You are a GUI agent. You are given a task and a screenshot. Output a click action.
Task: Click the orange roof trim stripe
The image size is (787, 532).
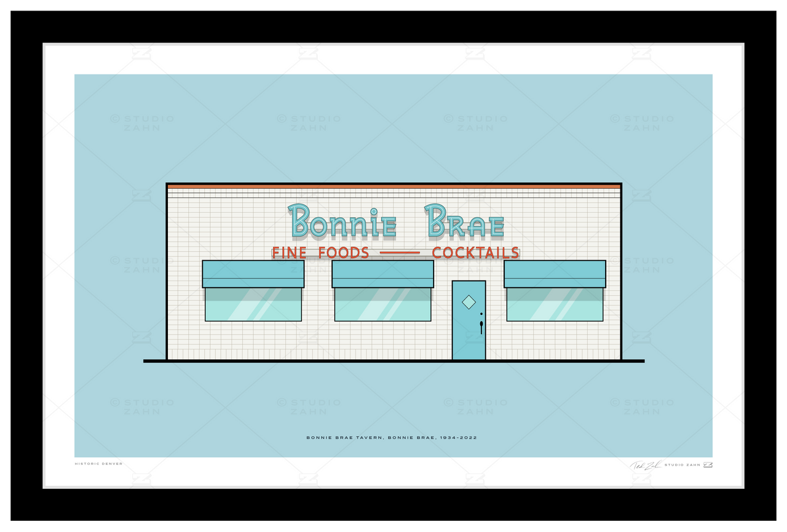(393, 186)
